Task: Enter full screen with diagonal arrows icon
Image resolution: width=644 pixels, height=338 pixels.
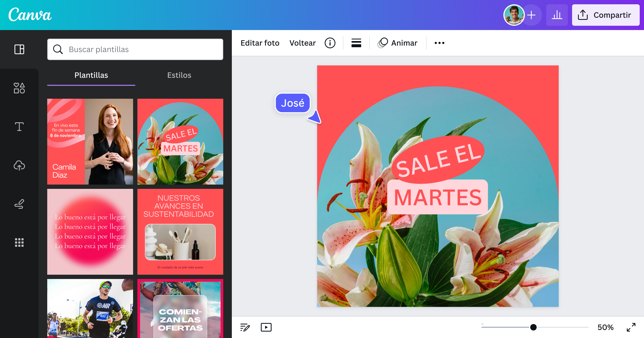Action: tap(631, 327)
